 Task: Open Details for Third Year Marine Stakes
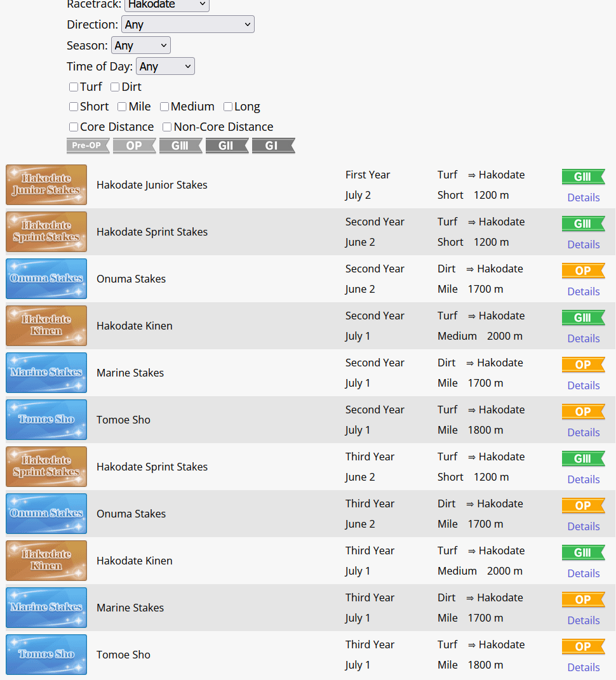584,620
